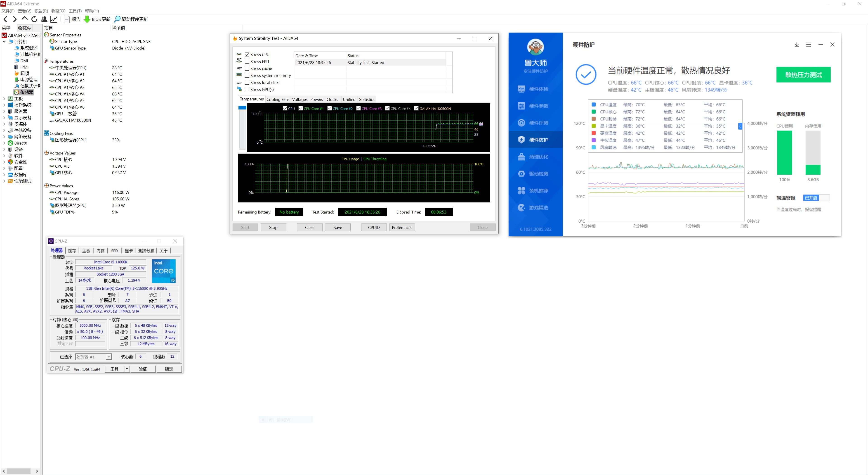Uncheck CPU Core #1 graph checkbox
This screenshot has height=475, width=868.
(301, 109)
